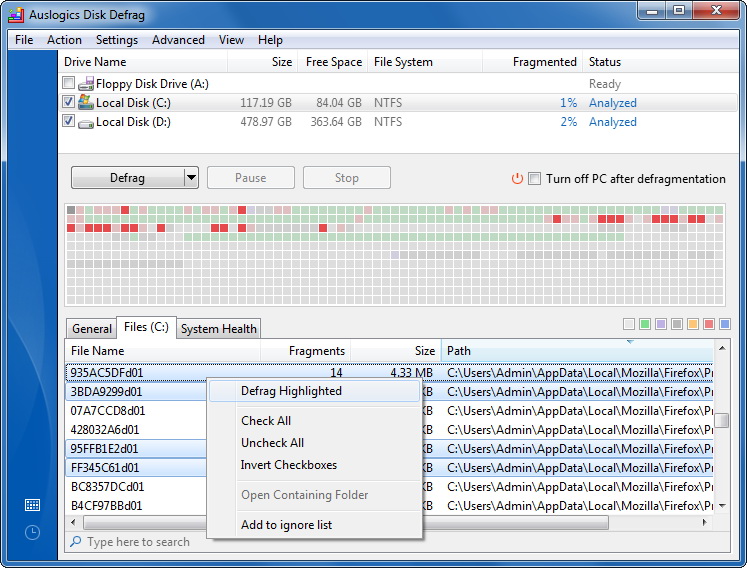Screen dimensions: 747x568
Task: Click the magnifier icon in the search box
Action: (x=75, y=542)
